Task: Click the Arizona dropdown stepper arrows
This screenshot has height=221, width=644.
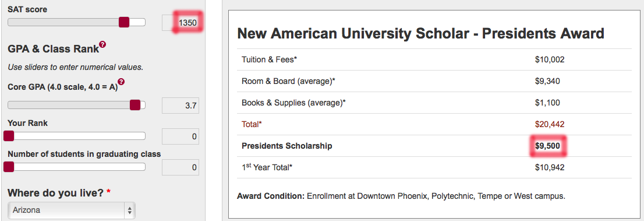Action: click(x=130, y=211)
